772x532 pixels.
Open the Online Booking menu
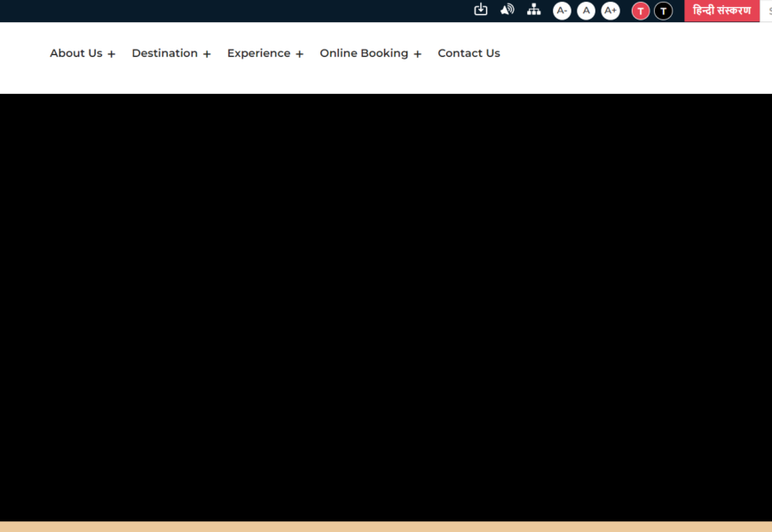[364, 53]
